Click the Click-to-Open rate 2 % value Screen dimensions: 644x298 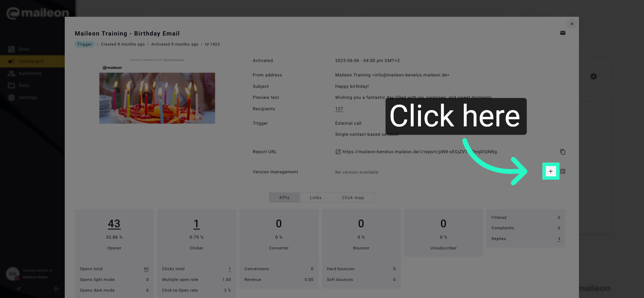click(x=227, y=290)
